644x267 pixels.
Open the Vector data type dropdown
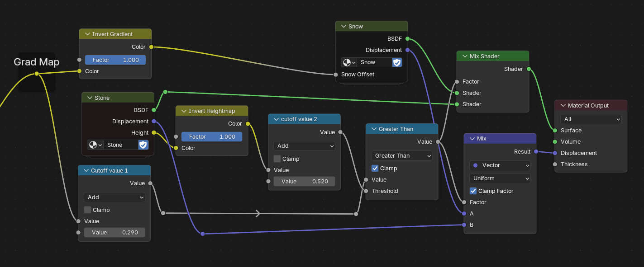point(500,165)
